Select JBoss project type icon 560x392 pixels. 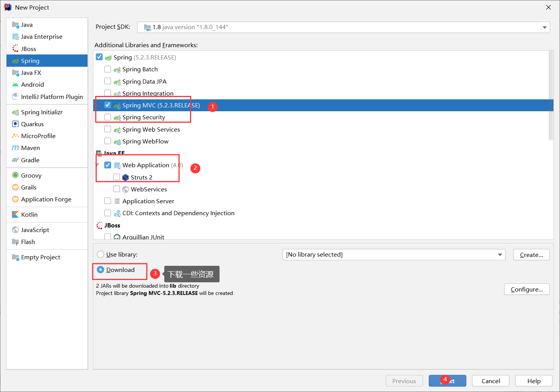tap(15, 49)
